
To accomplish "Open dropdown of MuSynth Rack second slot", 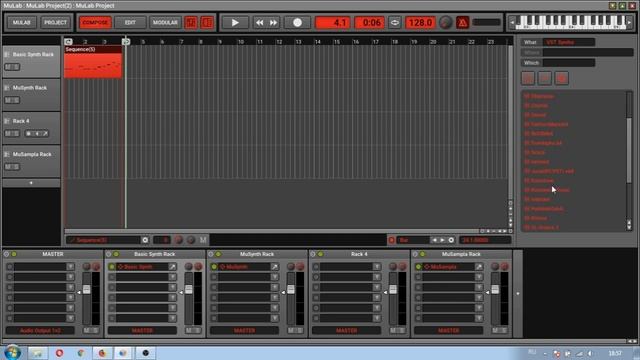I will click(275, 277).
